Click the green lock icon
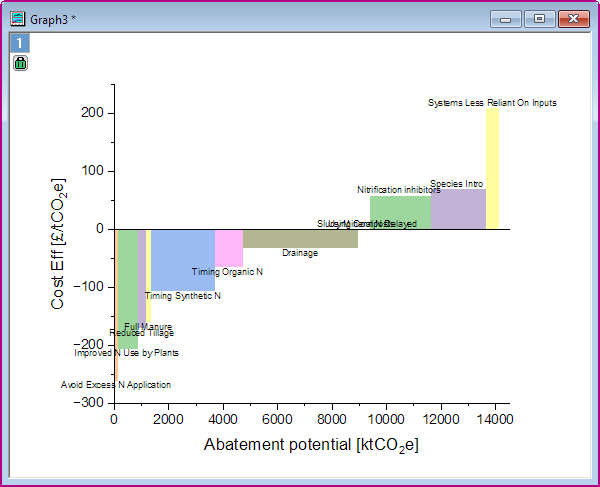This screenshot has height=487, width=600. [20, 63]
